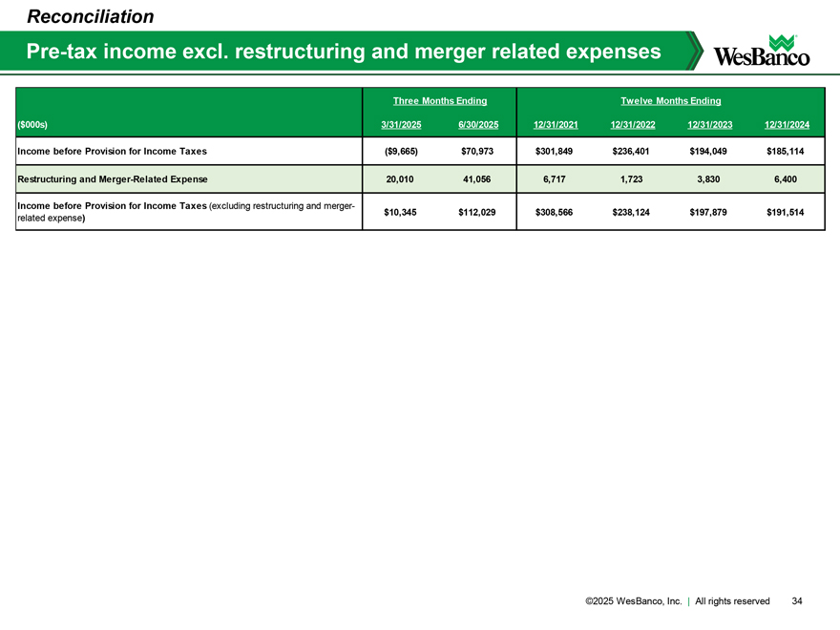Image resolution: width=840 pixels, height=630 pixels.
Task: Click the 20,010 restructuring expense cell
Action: tap(400, 178)
